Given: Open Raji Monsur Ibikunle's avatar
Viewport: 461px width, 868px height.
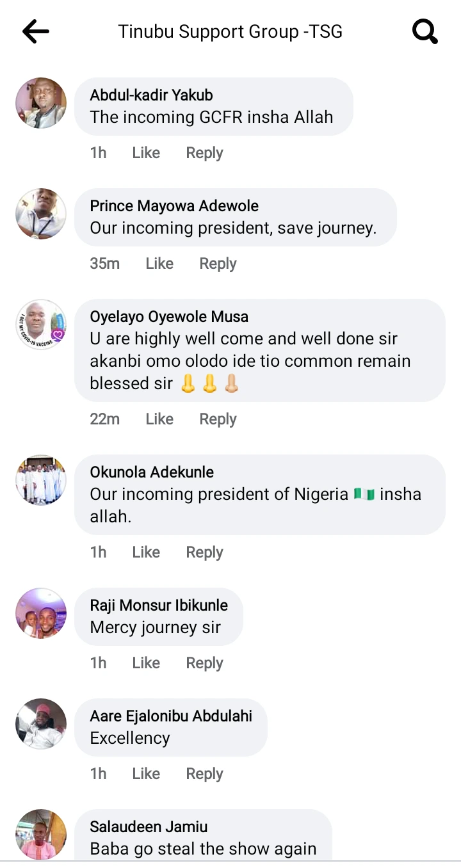Looking at the screenshot, I should coord(41,613).
